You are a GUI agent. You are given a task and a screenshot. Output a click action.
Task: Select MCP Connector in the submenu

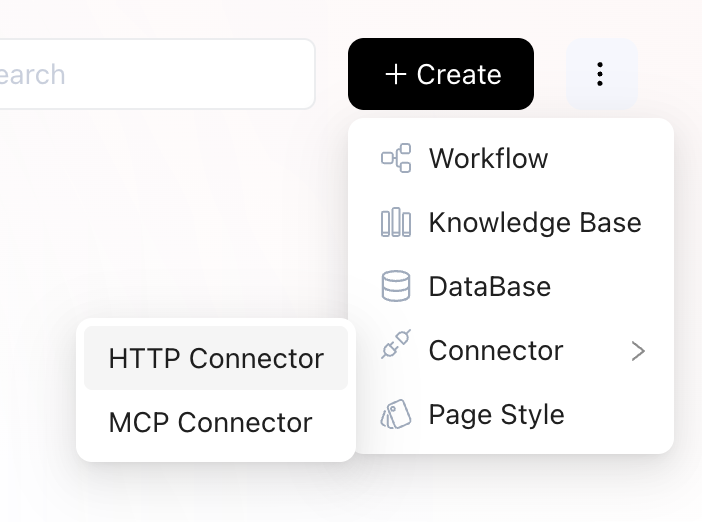[216, 422]
